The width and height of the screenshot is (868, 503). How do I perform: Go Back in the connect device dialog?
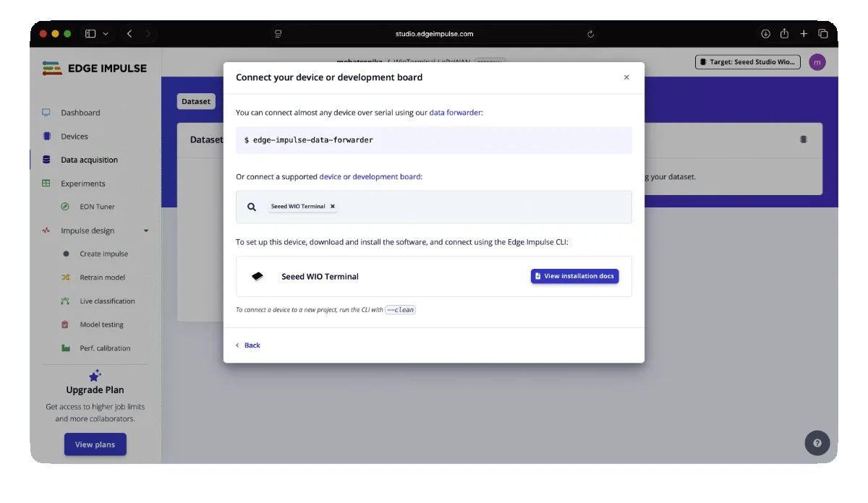pyautogui.click(x=248, y=345)
